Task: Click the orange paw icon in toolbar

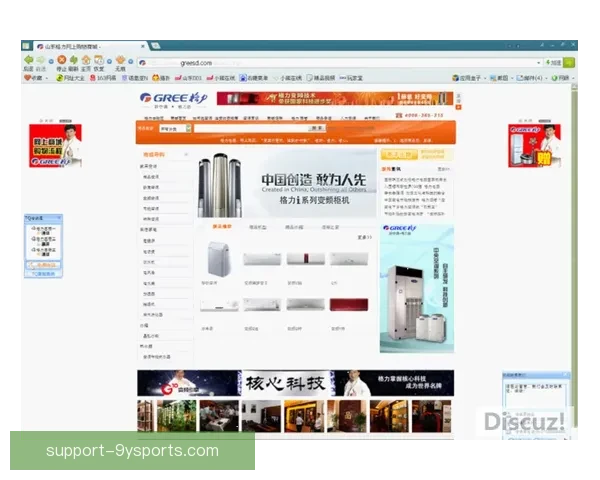Action: pyautogui.click(x=120, y=60)
